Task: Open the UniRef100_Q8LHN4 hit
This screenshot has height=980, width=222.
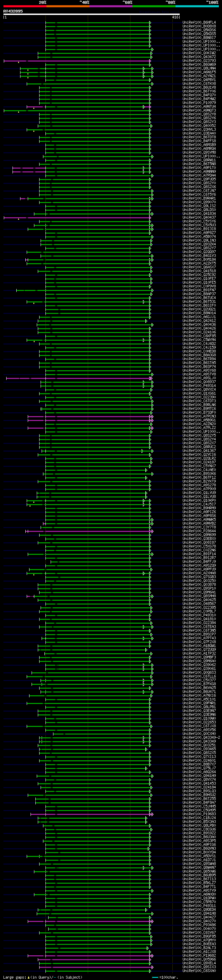Action: [199, 68]
